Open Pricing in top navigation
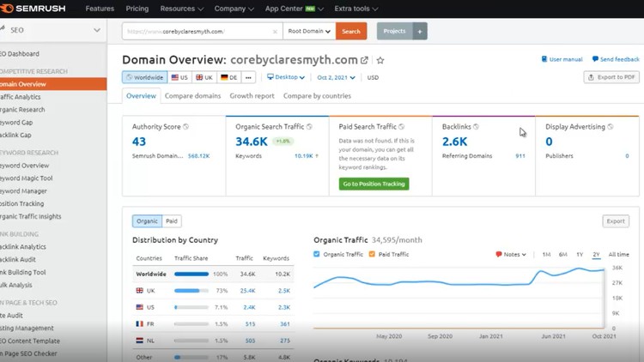644x362 pixels. point(137,9)
